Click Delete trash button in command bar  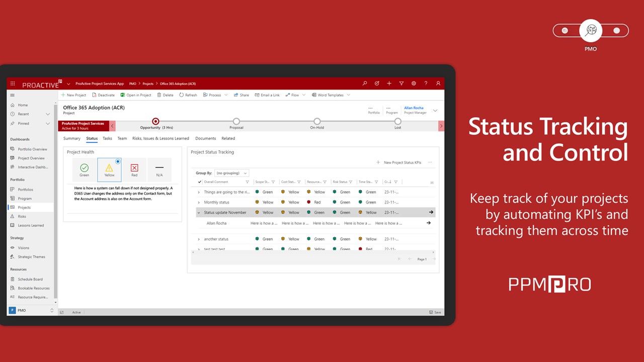[x=165, y=95]
